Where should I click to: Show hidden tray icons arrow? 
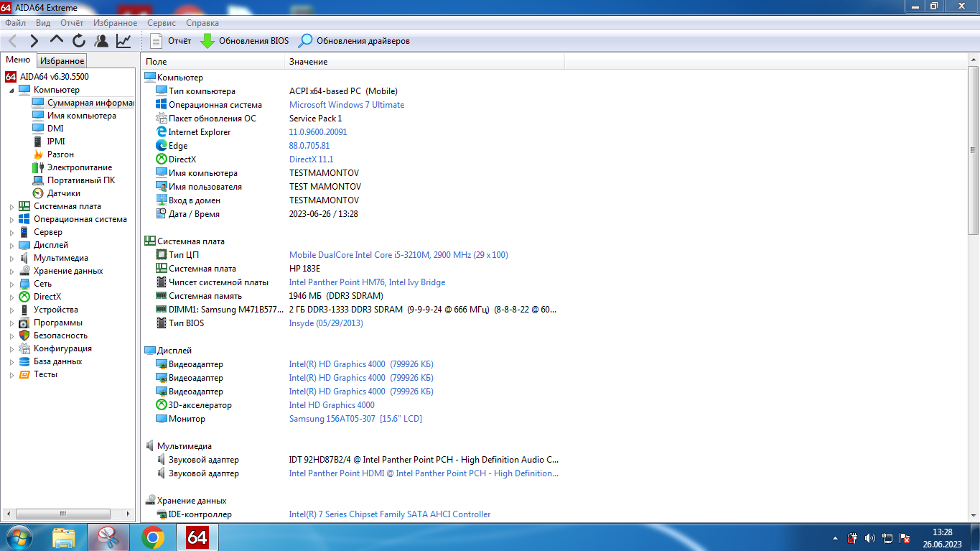835,537
